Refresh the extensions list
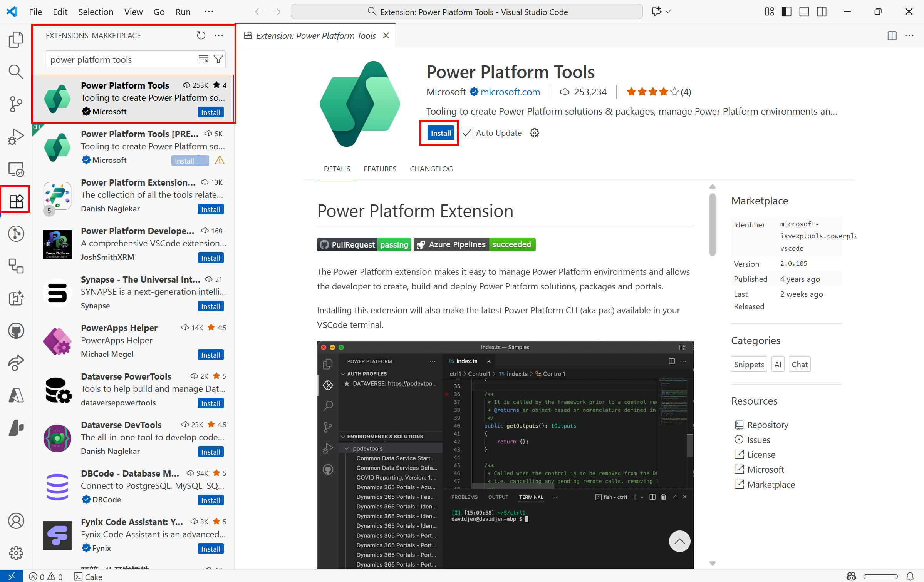 point(201,35)
